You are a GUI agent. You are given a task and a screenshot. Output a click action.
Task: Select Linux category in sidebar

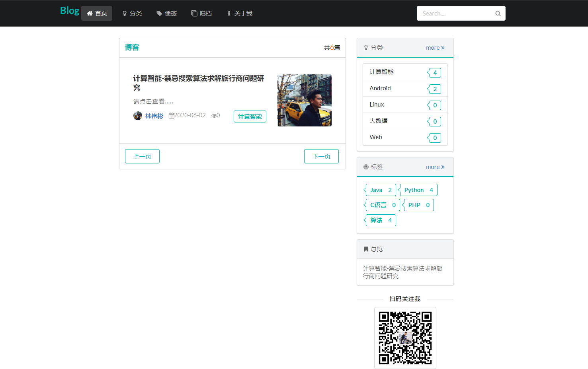(405, 105)
